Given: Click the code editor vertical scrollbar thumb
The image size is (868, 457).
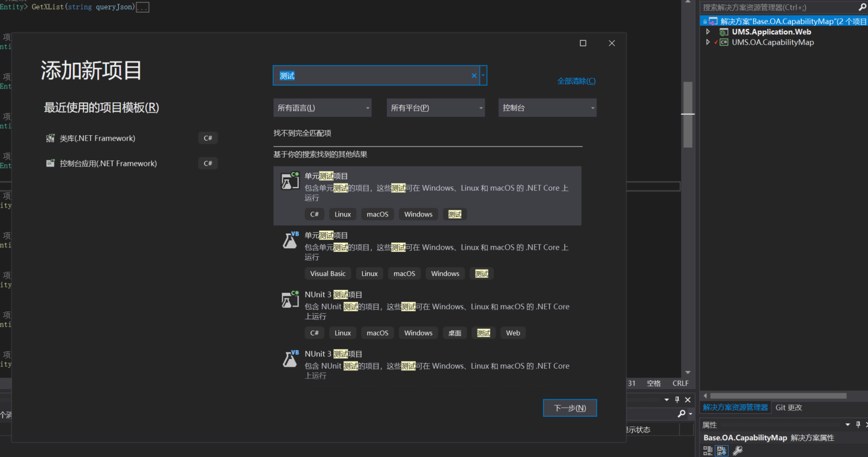Looking at the screenshot, I should click(688, 114).
